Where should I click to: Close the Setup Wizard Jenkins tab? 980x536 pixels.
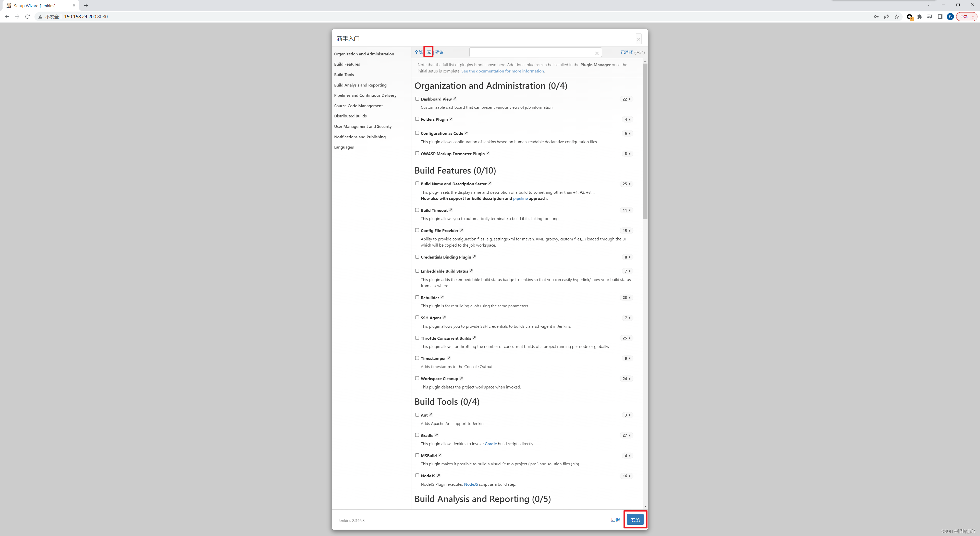(x=74, y=5)
